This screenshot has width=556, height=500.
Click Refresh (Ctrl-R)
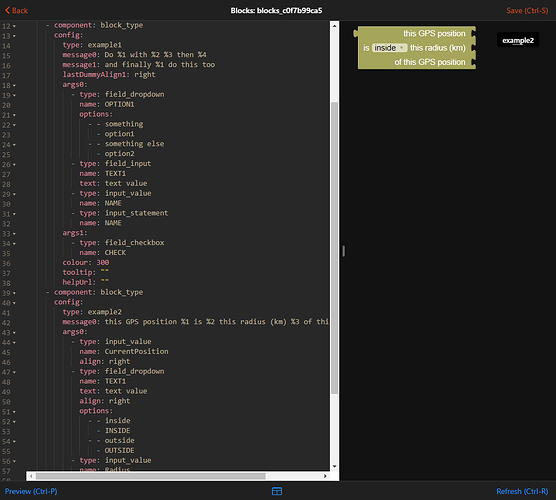click(x=522, y=491)
